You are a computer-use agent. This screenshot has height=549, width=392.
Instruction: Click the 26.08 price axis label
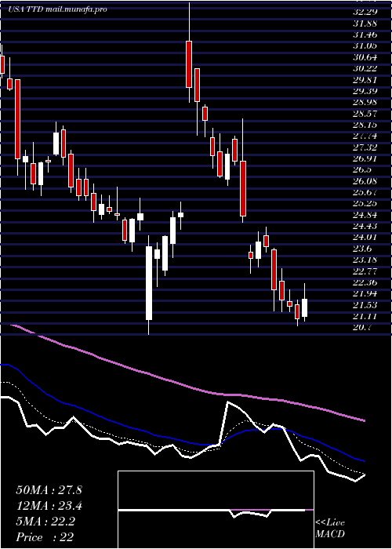(365, 181)
